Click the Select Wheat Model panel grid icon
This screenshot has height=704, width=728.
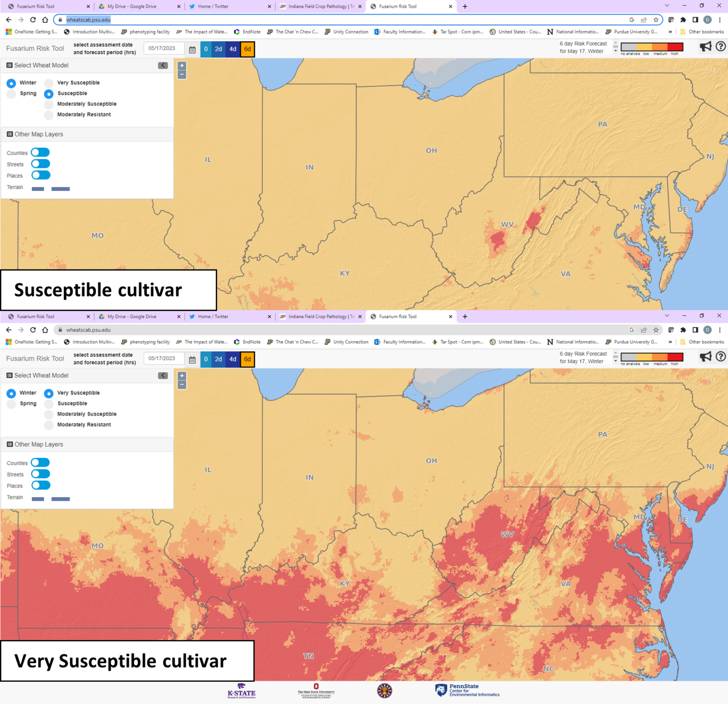[x=9, y=65]
